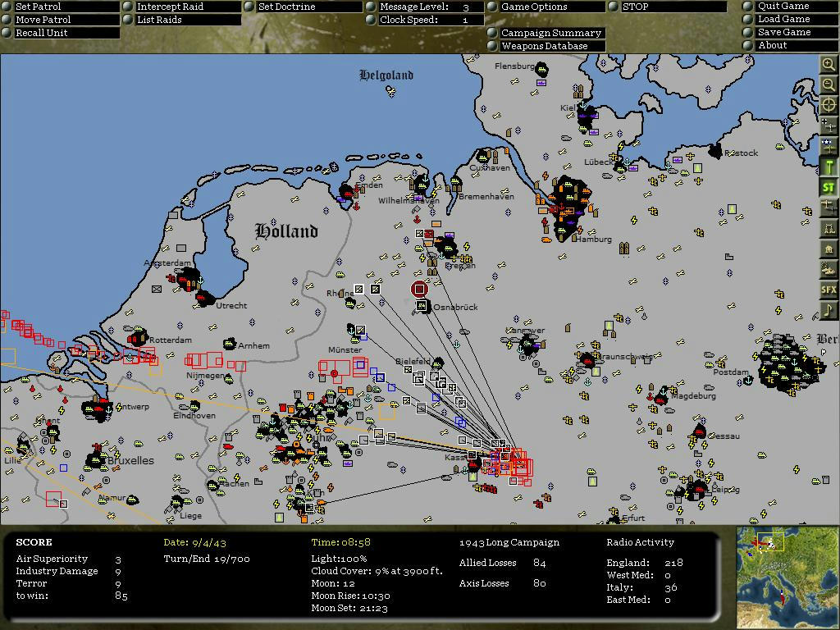
Task: Click the 'Cloud Cover: 9% at 3900 ft.' text
Action: (377, 571)
